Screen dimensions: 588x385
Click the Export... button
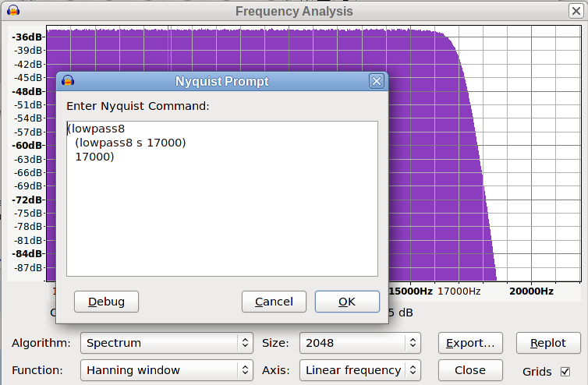pos(470,343)
